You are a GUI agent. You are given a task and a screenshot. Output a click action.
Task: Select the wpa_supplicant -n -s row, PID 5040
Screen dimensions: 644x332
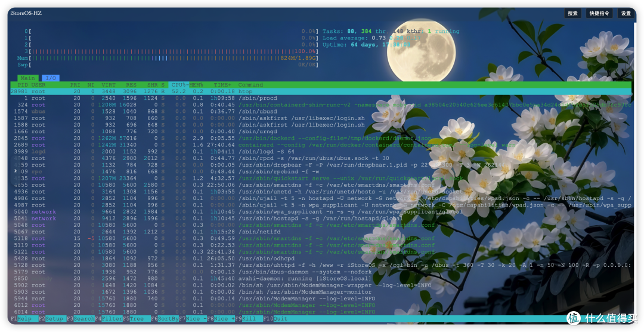coord(321,212)
